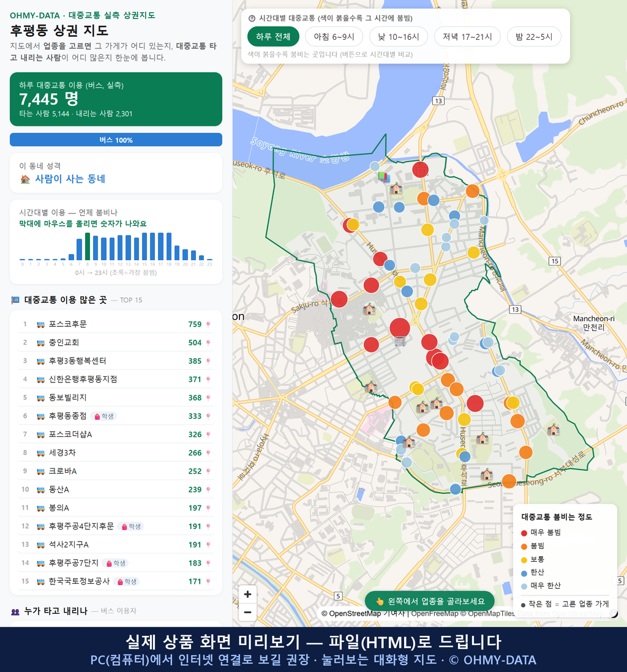The width and height of the screenshot is (627, 672).
Task: Click the pin icon in the 크로바A row
Action: 208,471
